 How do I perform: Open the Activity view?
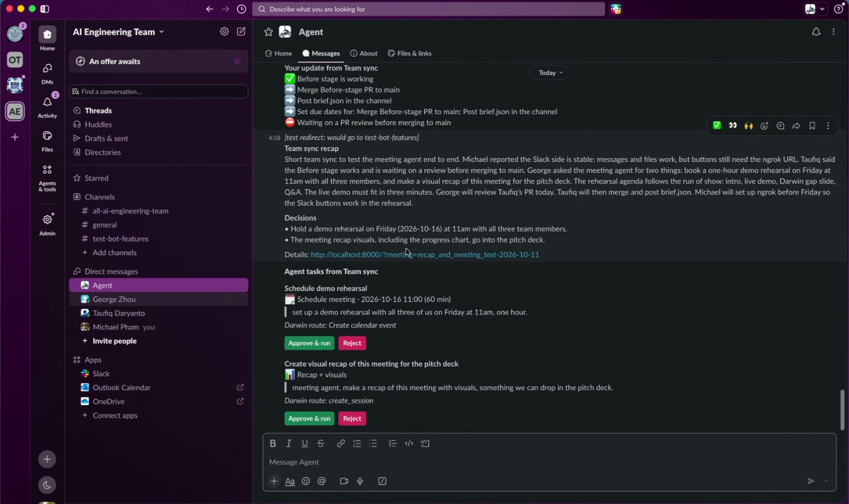tap(47, 107)
